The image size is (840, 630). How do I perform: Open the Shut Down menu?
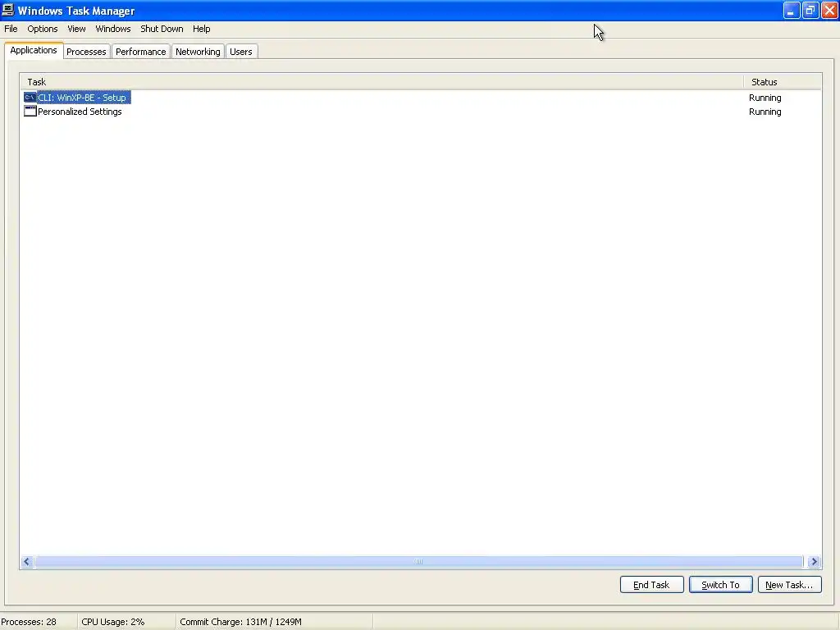coord(162,29)
